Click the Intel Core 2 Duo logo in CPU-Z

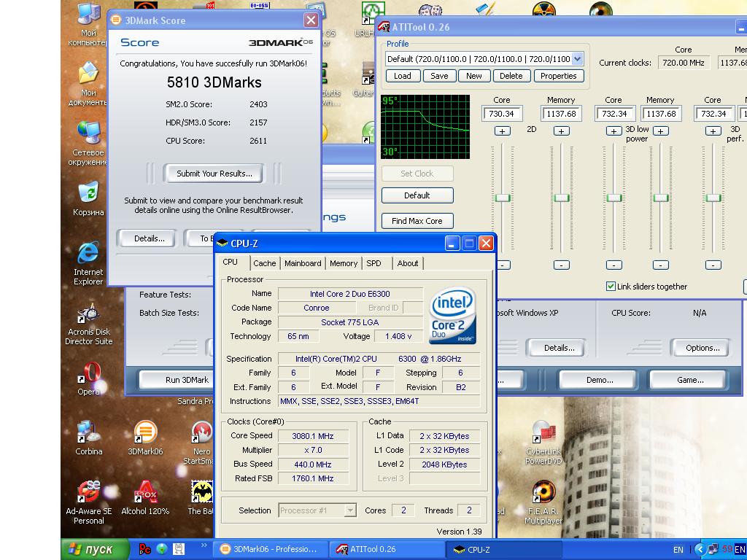(x=452, y=315)
